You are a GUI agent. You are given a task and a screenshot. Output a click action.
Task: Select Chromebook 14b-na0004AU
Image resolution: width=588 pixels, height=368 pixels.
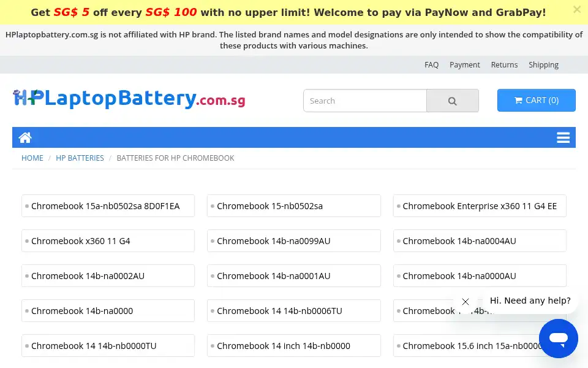tap(480, 240)
